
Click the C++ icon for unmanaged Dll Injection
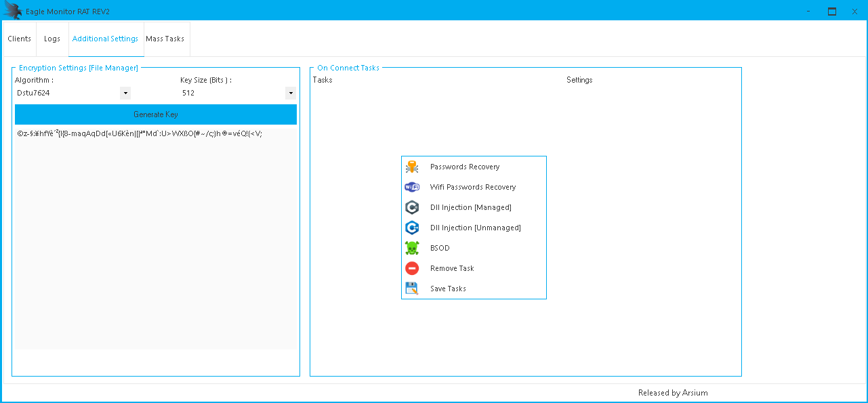[412, 228]
